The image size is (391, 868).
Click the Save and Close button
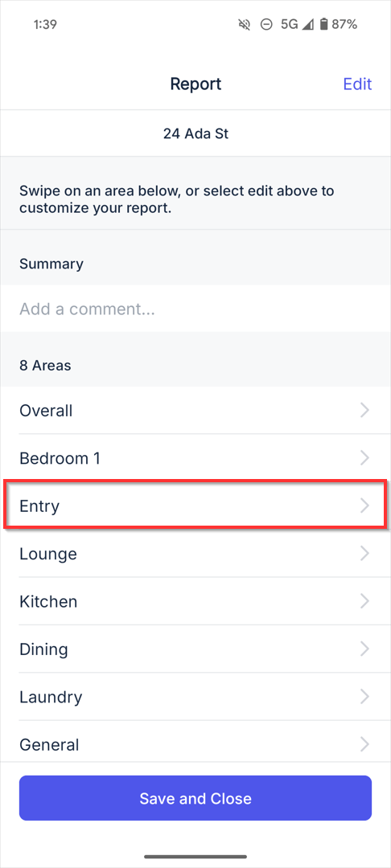click(195, 798)
